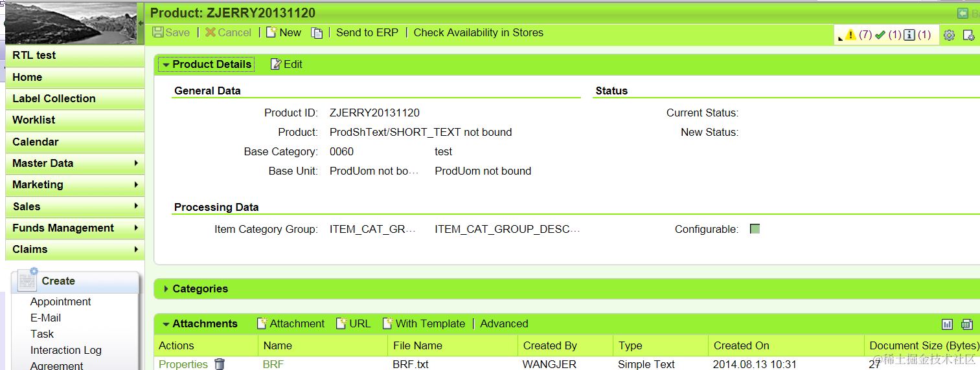Click the Simple Text type cell
This screenshot has height=370, width=980.
pyautogui.click(x=646, y=364)
